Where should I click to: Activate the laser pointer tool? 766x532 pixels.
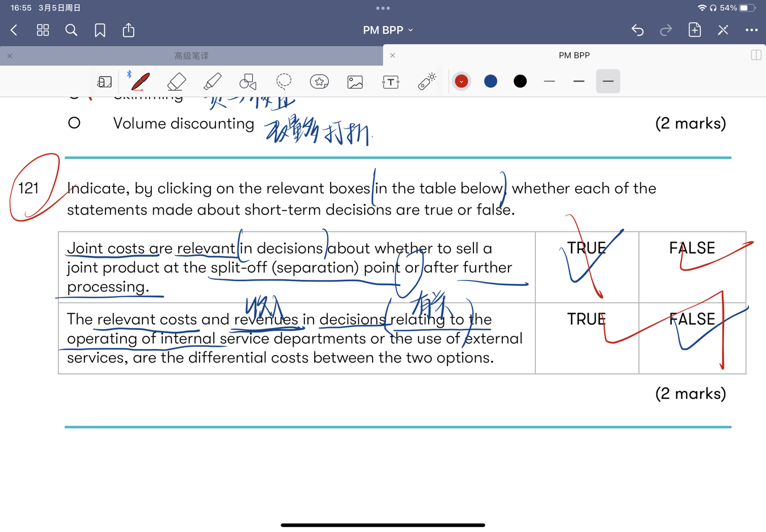426,82
